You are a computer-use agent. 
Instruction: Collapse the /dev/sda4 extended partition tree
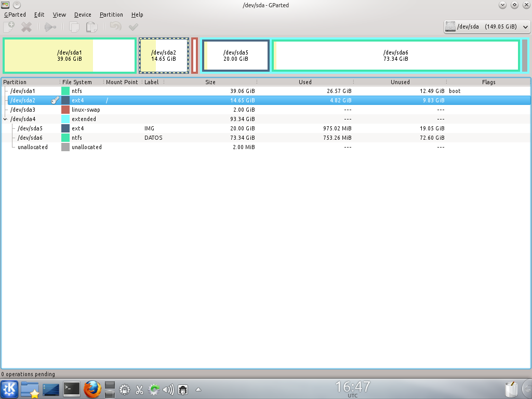coord(5,119)
